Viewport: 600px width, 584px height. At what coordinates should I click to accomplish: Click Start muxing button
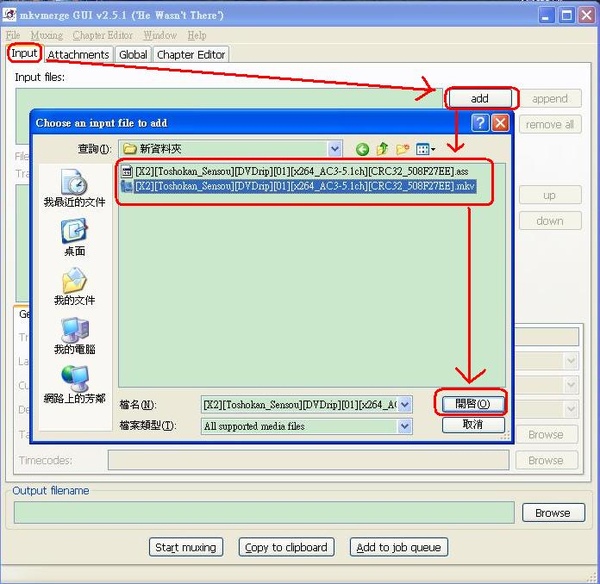point(186,547)
